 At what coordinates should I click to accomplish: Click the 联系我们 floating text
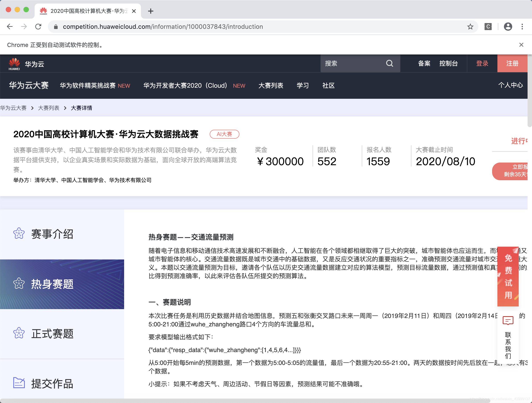[508, 345]
